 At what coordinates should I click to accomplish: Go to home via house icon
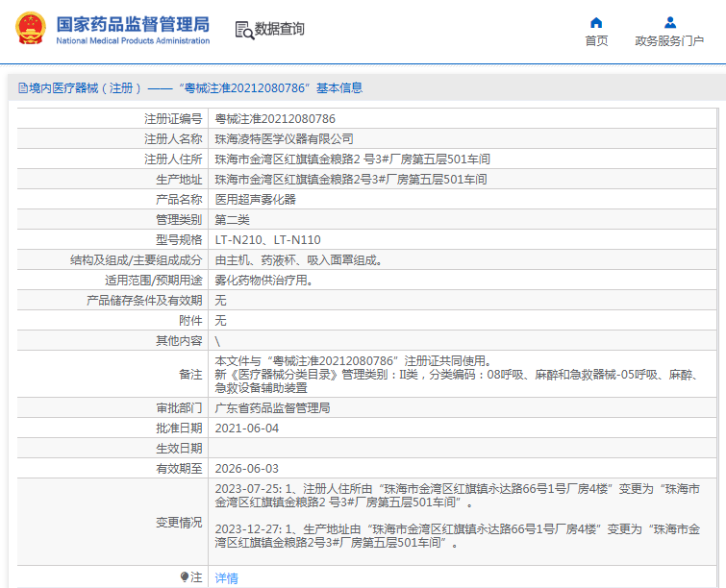(x=596, y=23)
